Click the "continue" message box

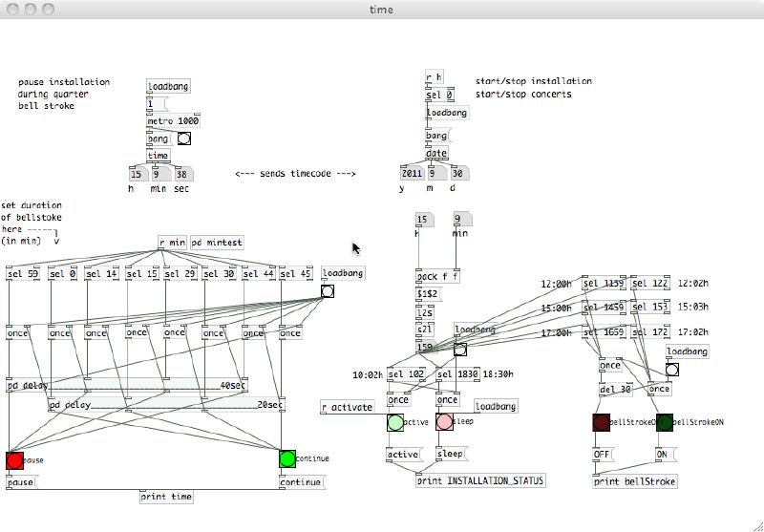(300, 482)
